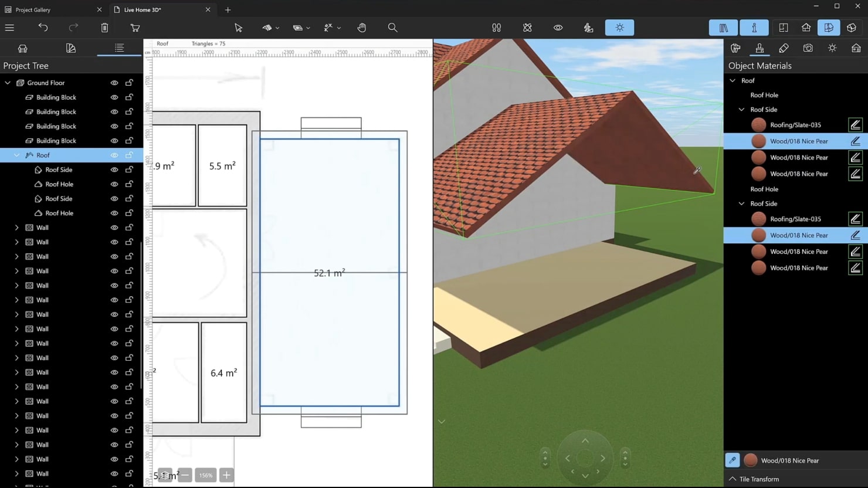Collapse the Ground Floor tree node
This screenshot has width=868, height=488.
[8, 83]
